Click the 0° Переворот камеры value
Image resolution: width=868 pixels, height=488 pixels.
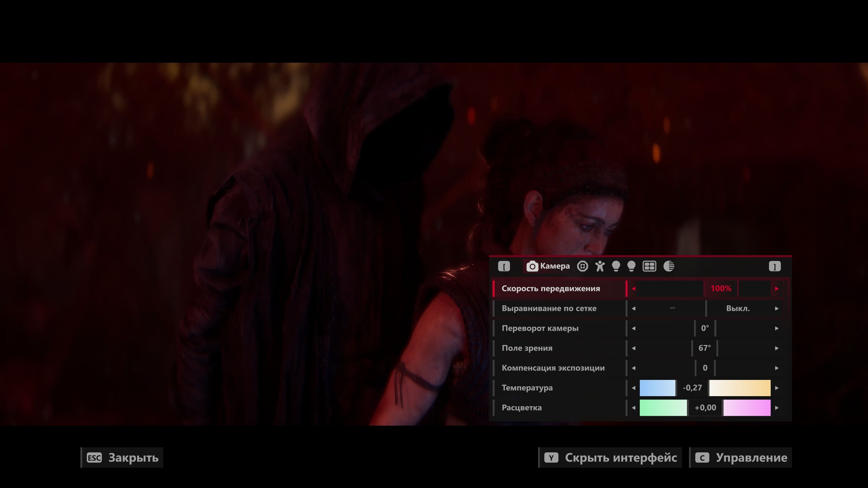[x=705, y=328]
